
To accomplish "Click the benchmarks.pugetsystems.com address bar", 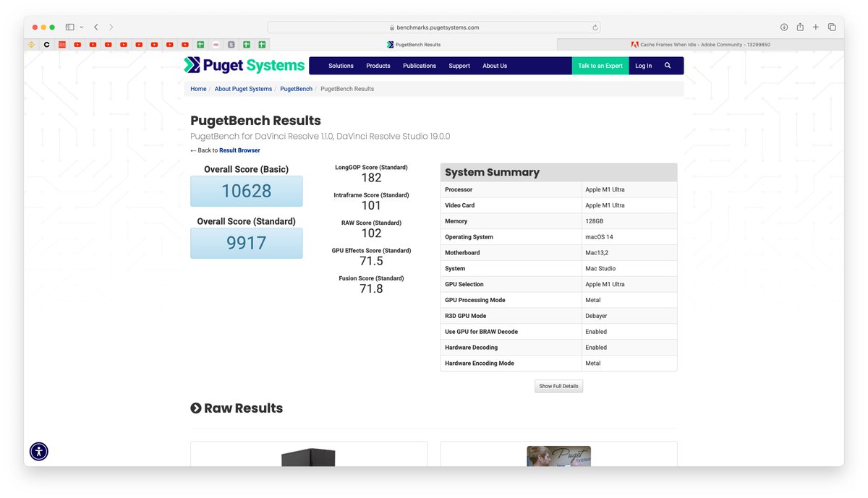I will (434, 27).
